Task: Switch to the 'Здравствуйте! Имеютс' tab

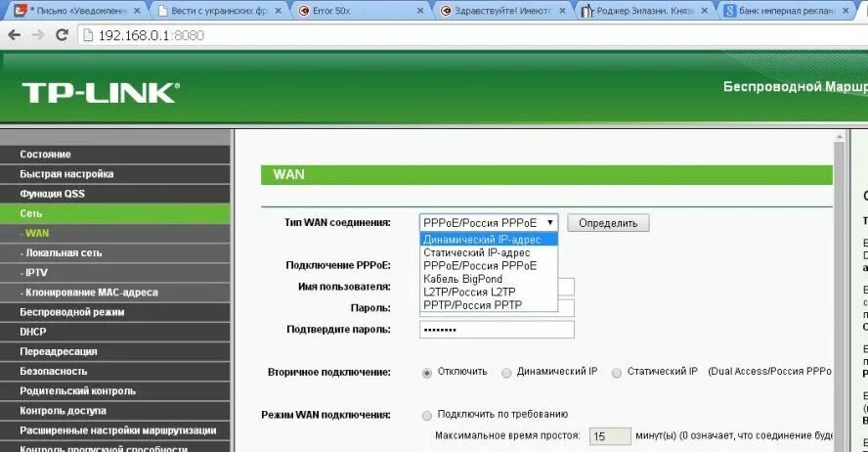Action: tap(501, 11)
